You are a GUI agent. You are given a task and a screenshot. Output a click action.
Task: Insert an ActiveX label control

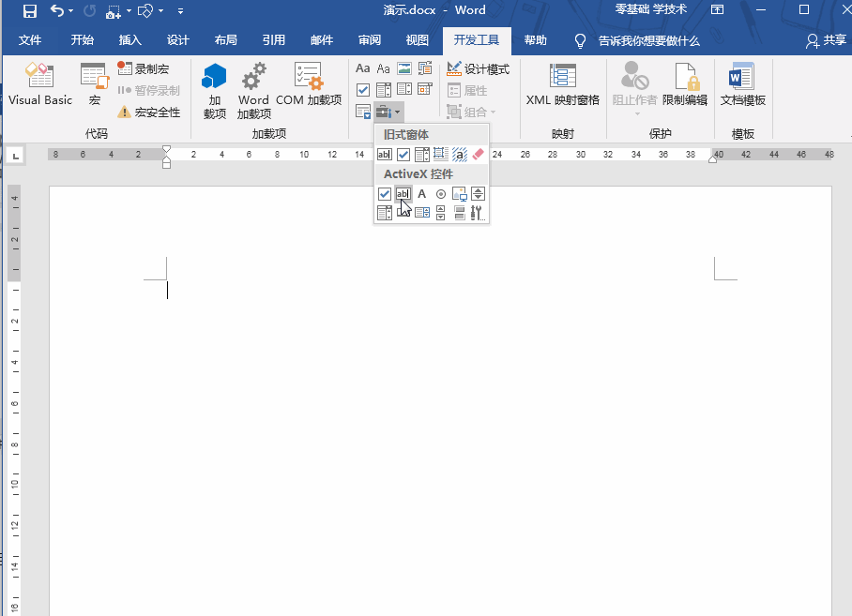coord(421,193)
